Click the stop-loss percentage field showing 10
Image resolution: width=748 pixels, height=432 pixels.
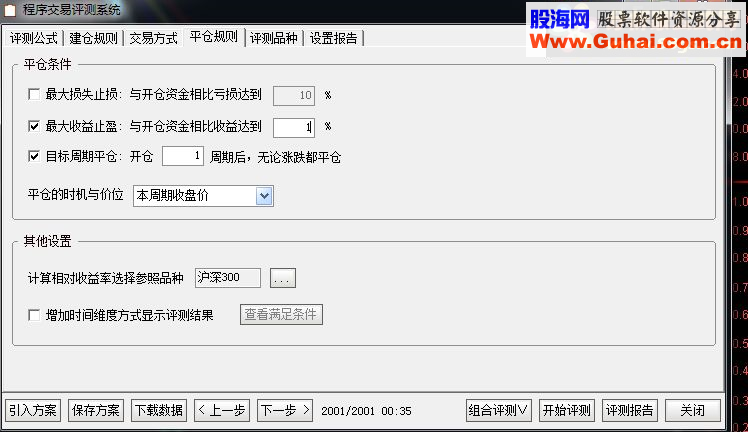(294, 96)
